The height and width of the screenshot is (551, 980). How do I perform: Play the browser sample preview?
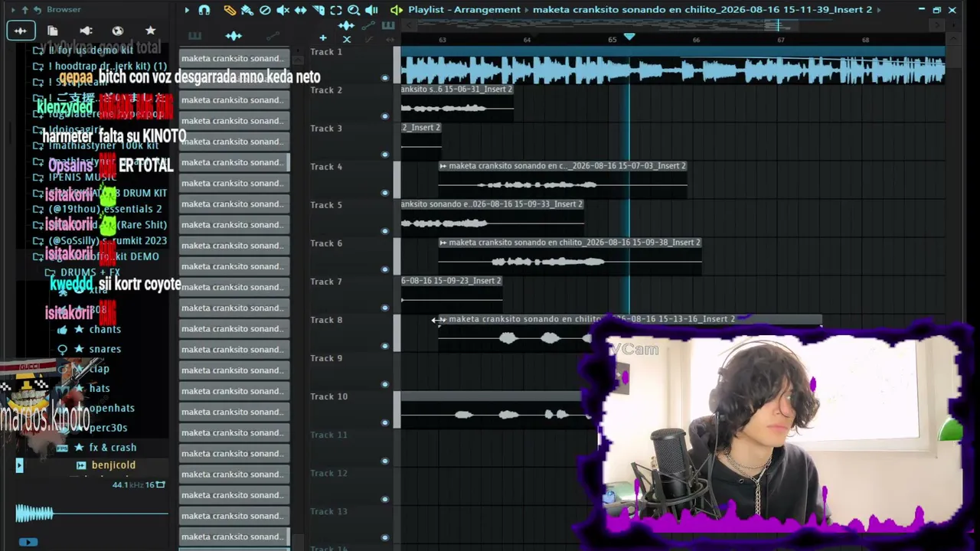coord(28,542)
